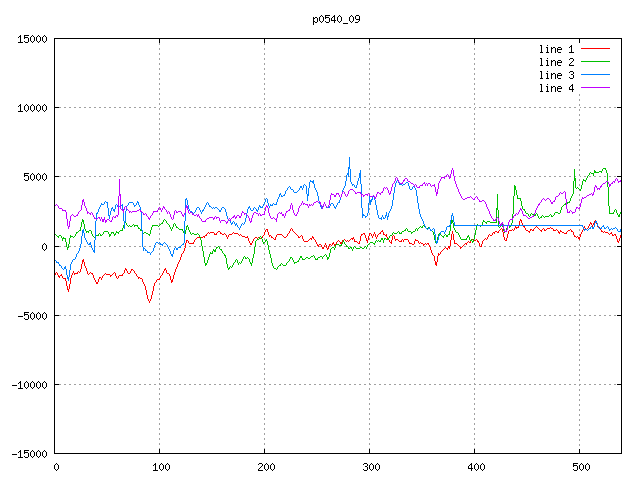The height and width of the screenshot is (480, 640).
Task: Click the x-axis label 300
Action: coord(371,467)
